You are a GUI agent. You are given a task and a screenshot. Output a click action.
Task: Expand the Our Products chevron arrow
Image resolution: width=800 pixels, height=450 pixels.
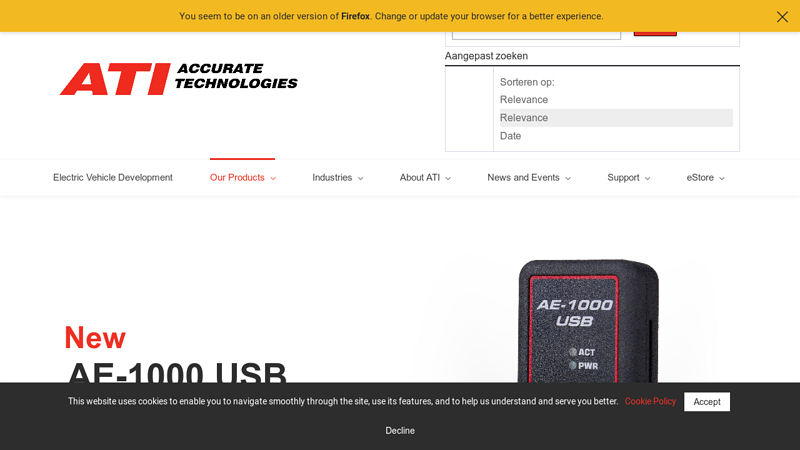[273, 179]
